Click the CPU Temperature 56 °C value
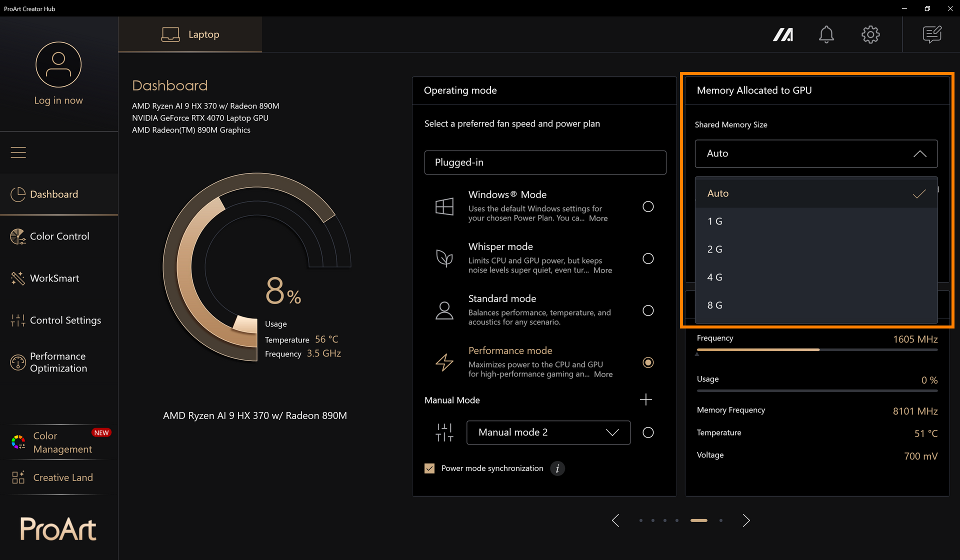This screenshot has width=960, height=560. 326,339
